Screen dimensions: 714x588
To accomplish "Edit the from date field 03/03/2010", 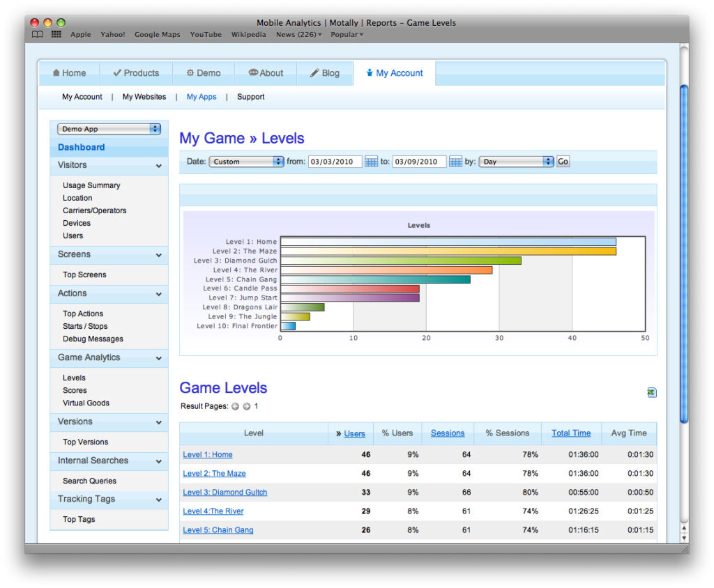I will point(335,162).
